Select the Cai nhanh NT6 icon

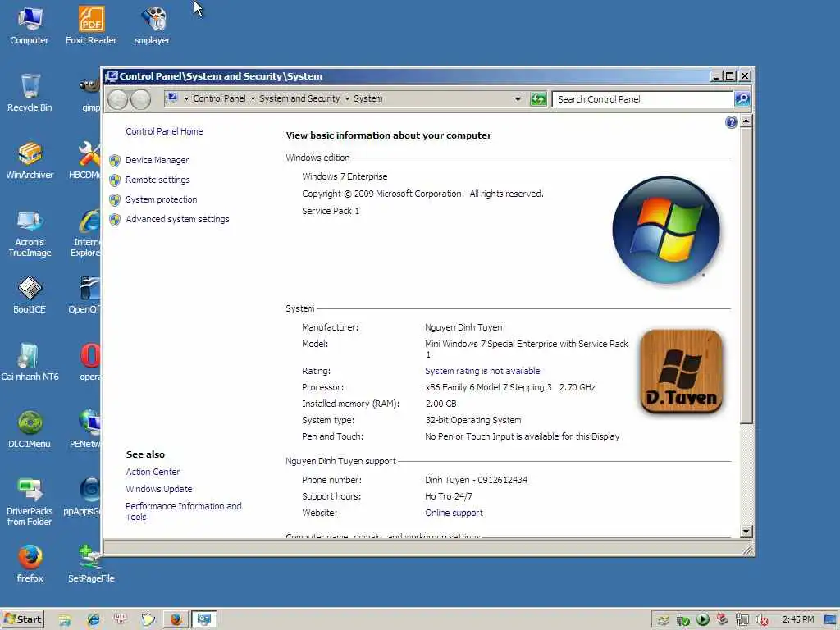[30, 362]
